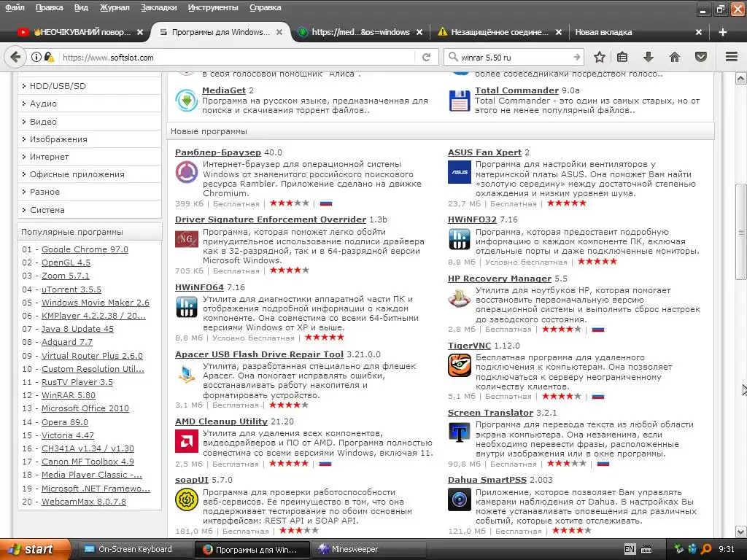
Task: Click the Apacer USB Flash Drive icon
Action: (x=186, y=374)
